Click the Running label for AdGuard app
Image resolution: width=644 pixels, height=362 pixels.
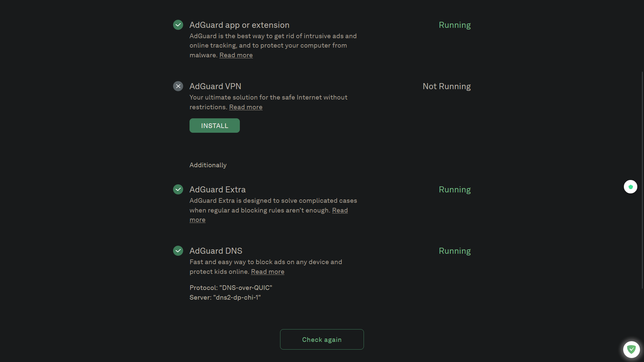454,25
